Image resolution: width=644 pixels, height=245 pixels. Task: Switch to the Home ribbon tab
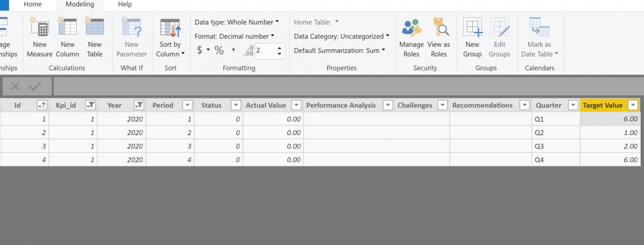pos(33,4)
